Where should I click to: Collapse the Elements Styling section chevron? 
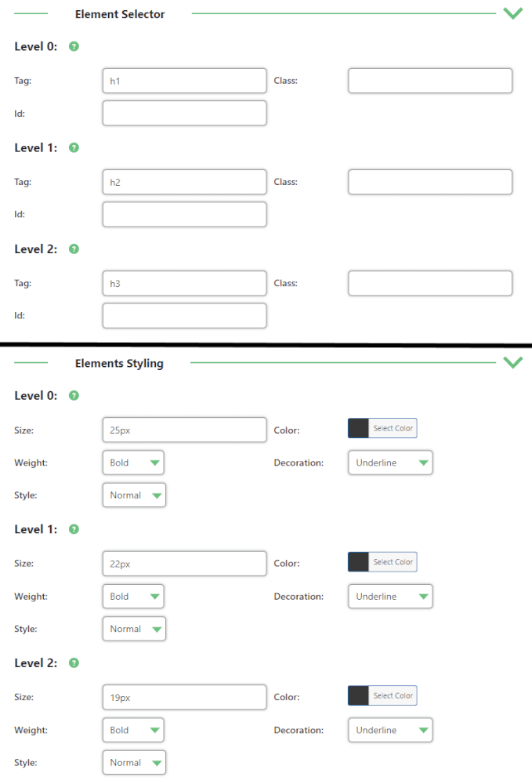point(512,362)
